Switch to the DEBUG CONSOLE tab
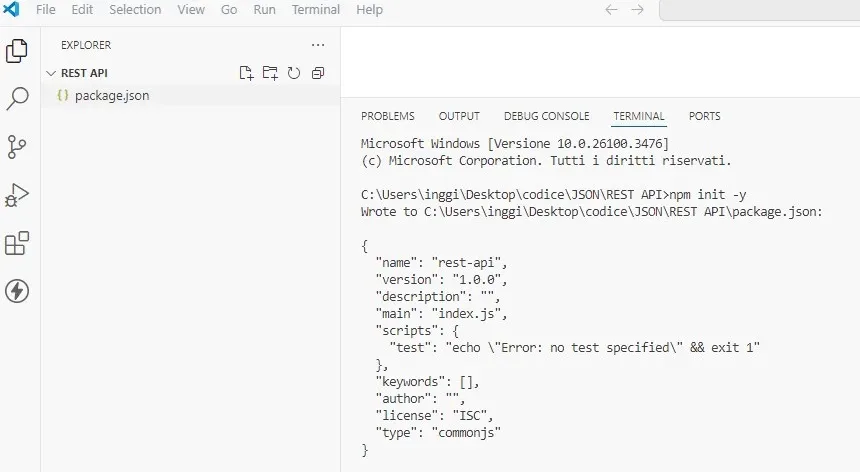 pos(546,116)
